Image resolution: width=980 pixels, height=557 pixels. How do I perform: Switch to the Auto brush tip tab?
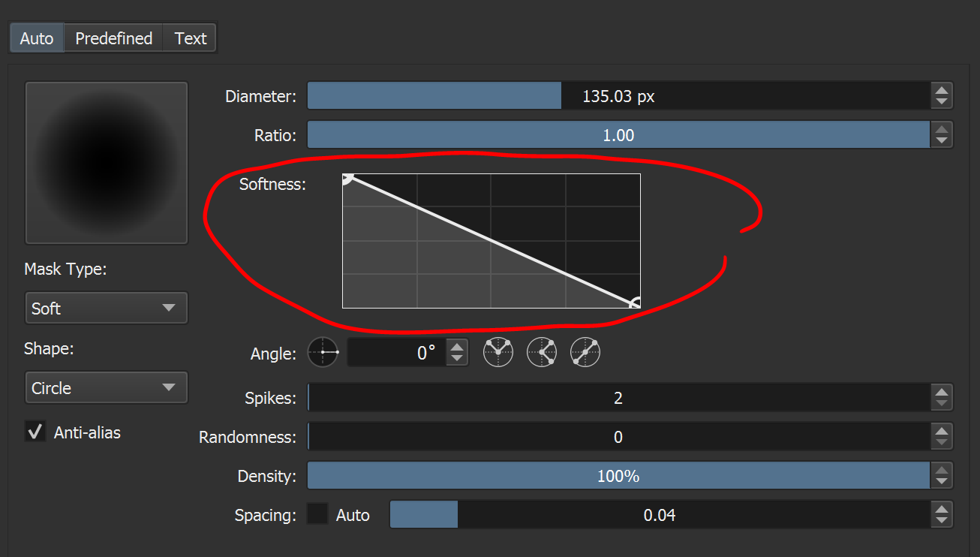click(37, 38)
